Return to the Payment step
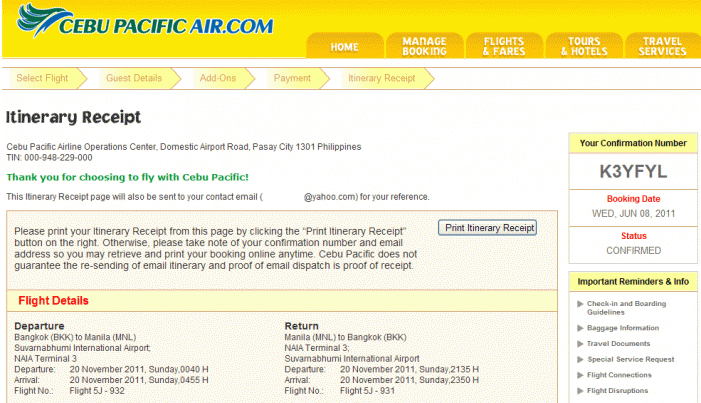This screenshot has width=701, height=403. (x=292, y=78)
